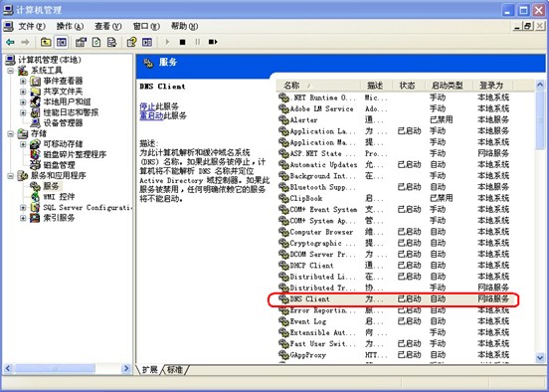Screen dimensions: 549x392
Task: Select the Fast User Switching service row
Action: tap(394, 344)
